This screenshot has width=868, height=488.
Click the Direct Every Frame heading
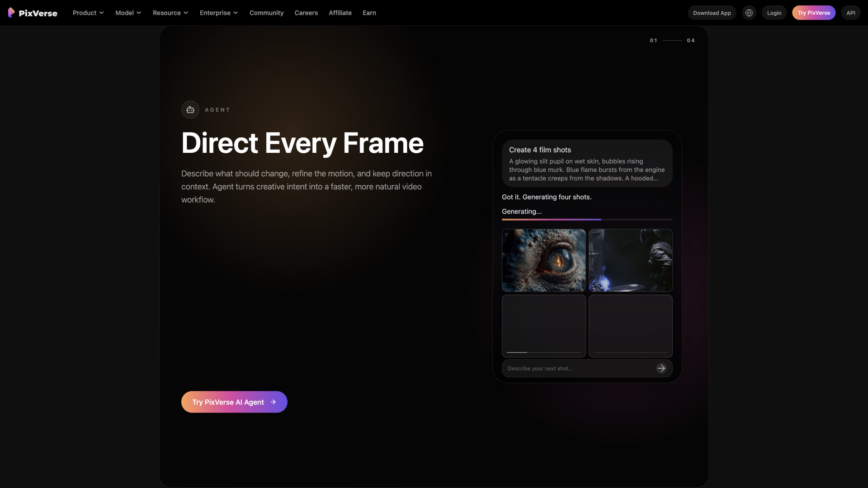[x=302, y=143]
